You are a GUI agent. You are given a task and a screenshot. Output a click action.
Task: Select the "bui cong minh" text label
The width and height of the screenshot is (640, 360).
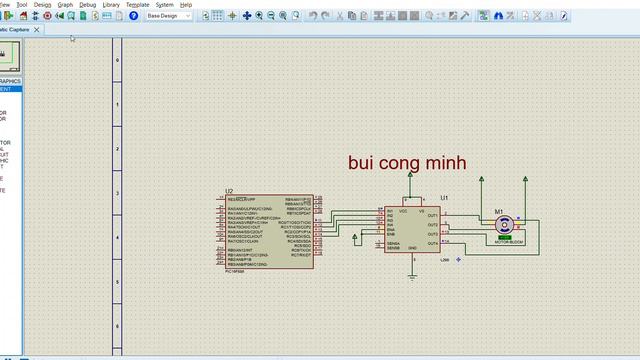(407, 163)
